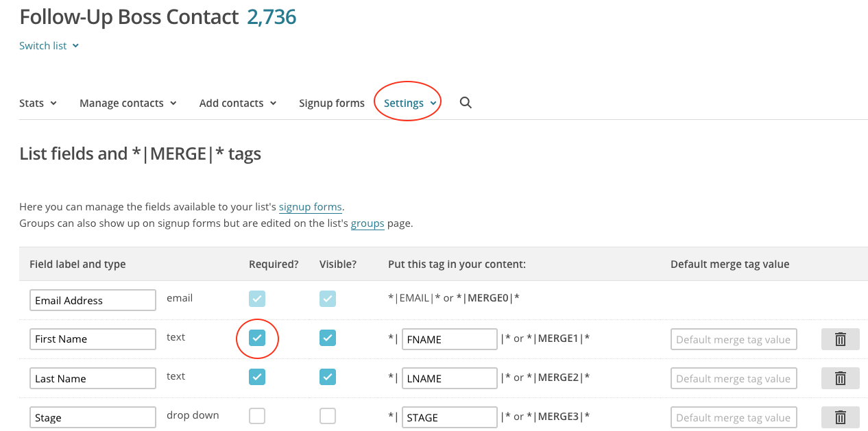Click the contact count 2,736
Viewport: 868px width, 431px height.
coord(272,17)
